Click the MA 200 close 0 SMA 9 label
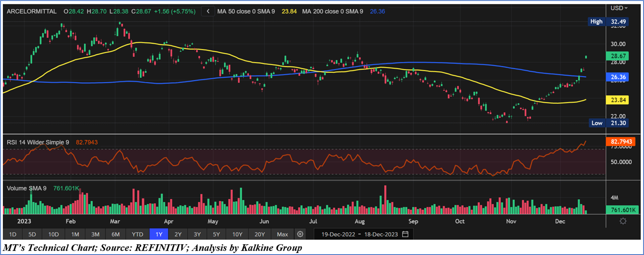 332,11
